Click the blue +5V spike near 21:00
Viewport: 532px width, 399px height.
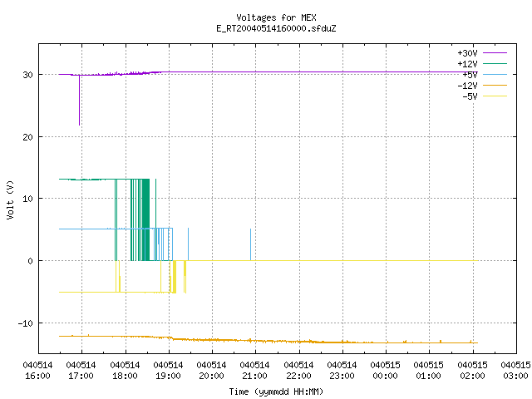[251, 244]
